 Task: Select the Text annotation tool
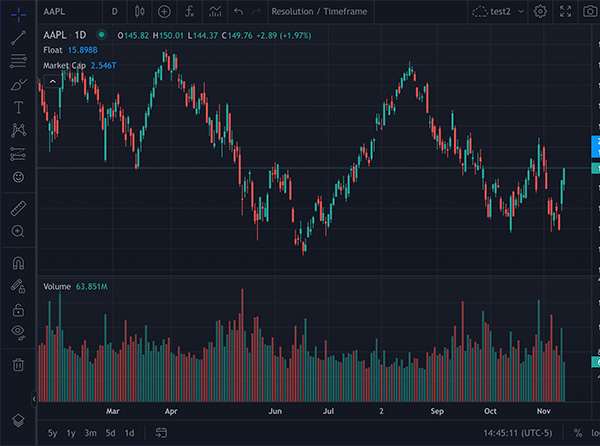[x=18, y=107]
